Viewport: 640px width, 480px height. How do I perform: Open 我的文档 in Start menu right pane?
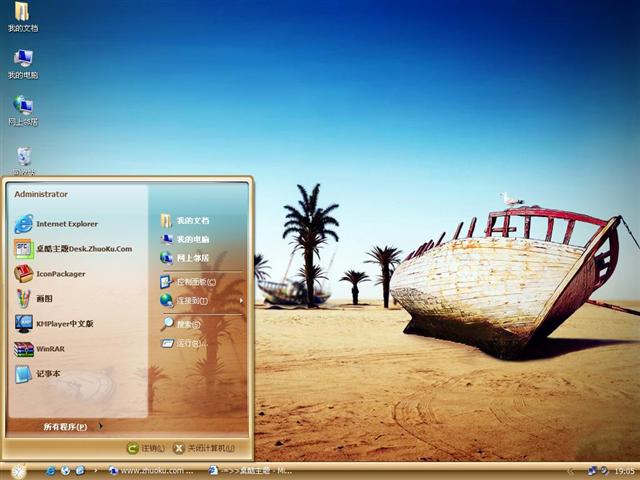[x=184, y=221]
